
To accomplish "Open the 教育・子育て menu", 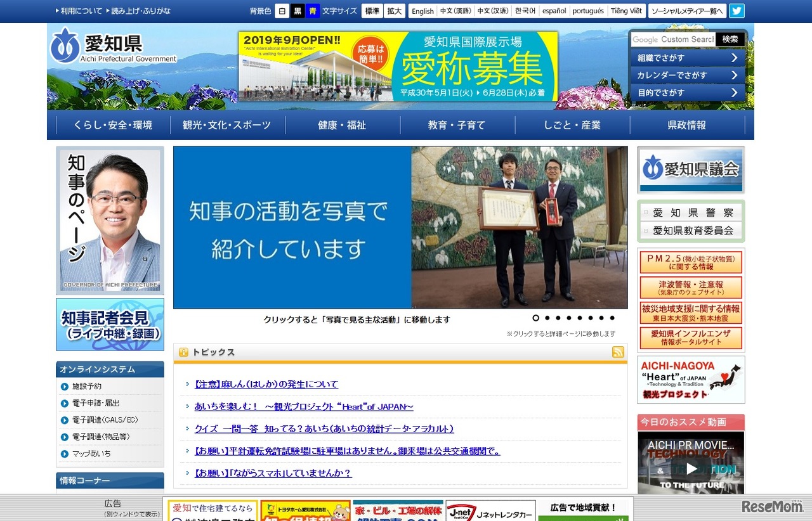I will [457, 125].
